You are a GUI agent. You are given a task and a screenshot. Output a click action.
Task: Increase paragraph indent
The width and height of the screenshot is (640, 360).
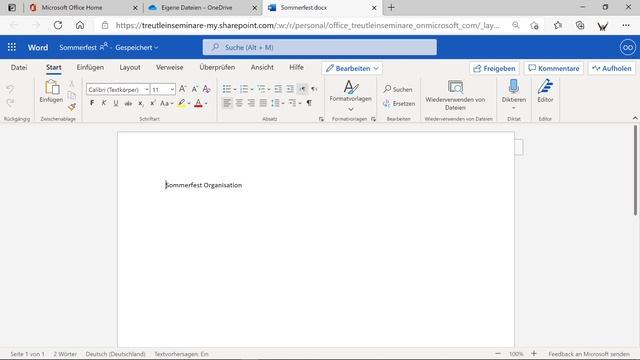click(x=290, y=89)
